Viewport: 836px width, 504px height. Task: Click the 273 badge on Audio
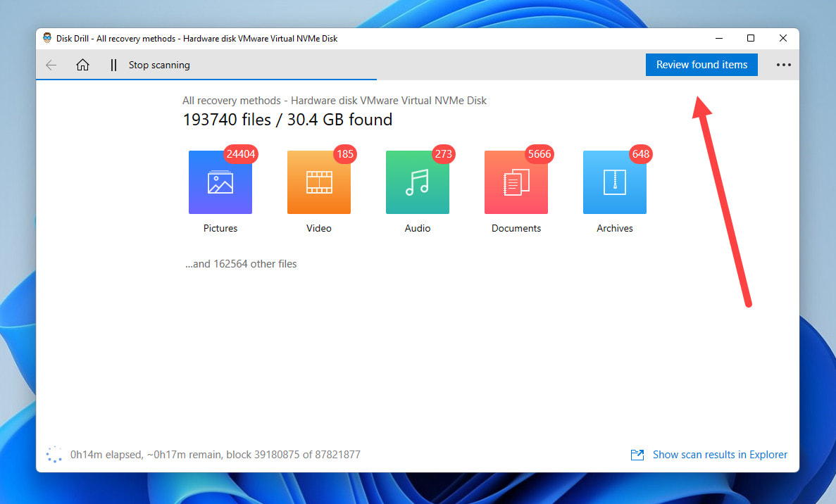tap(443, 154)
